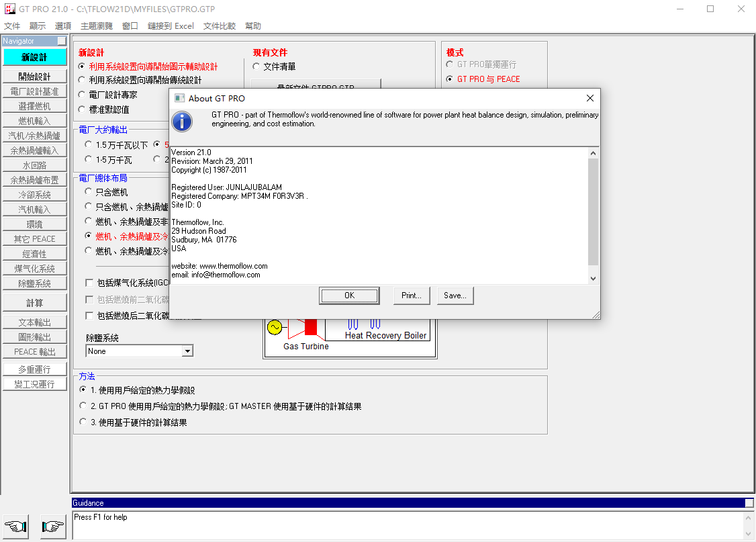Click the Navigator panel toggle box
Screen dimensions: 756x542
point(62,41)
